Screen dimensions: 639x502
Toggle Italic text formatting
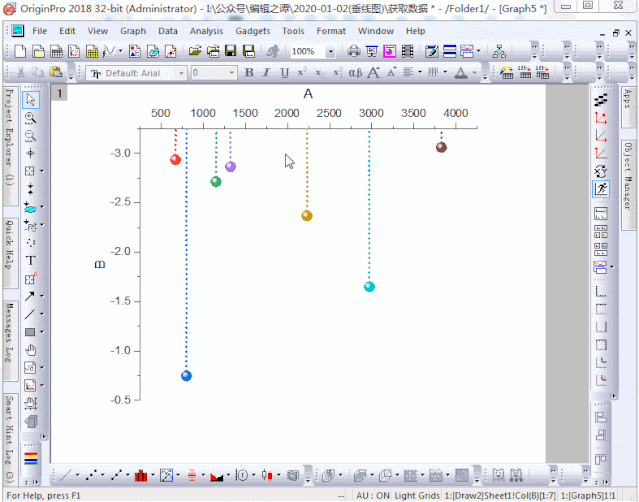coord(267,73)
